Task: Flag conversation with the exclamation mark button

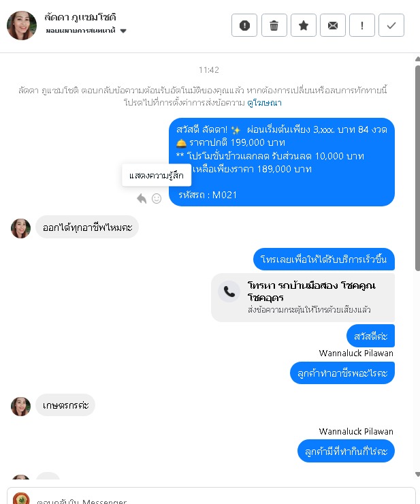Action: click(362, 25)
